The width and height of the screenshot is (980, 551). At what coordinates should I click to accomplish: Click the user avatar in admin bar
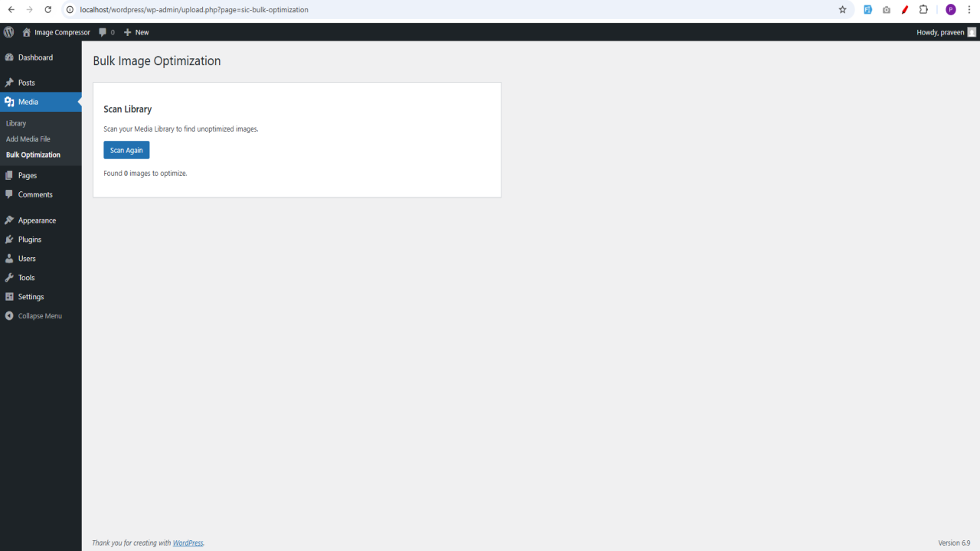pos(972,32)
